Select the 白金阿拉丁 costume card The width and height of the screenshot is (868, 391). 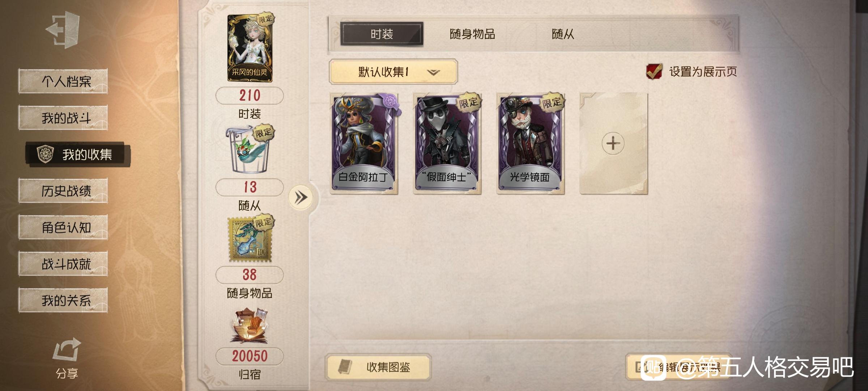pos(364,143)
